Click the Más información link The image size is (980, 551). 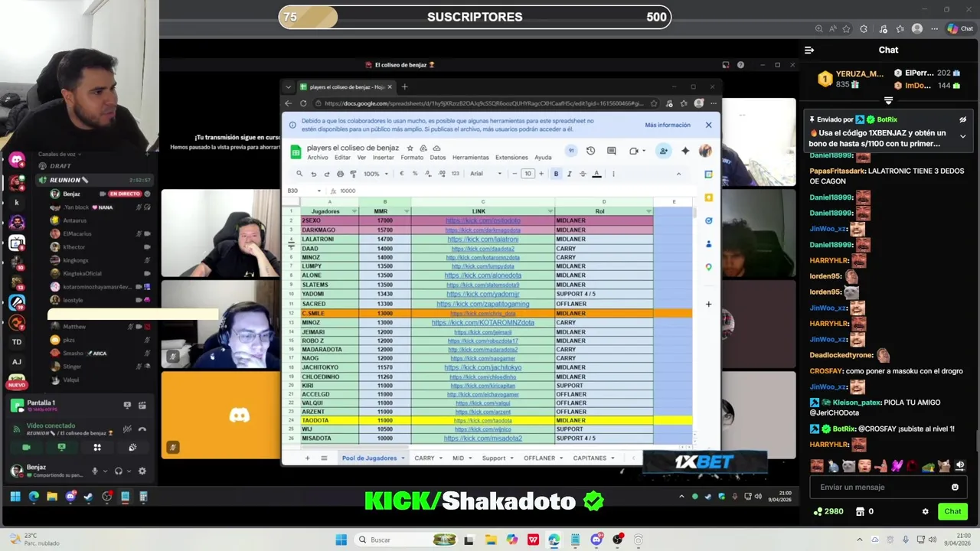(668, 125)
